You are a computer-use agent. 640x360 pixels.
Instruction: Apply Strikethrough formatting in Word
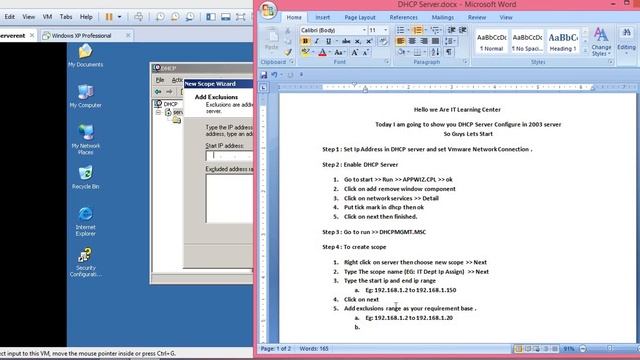[x=346, y=41]
